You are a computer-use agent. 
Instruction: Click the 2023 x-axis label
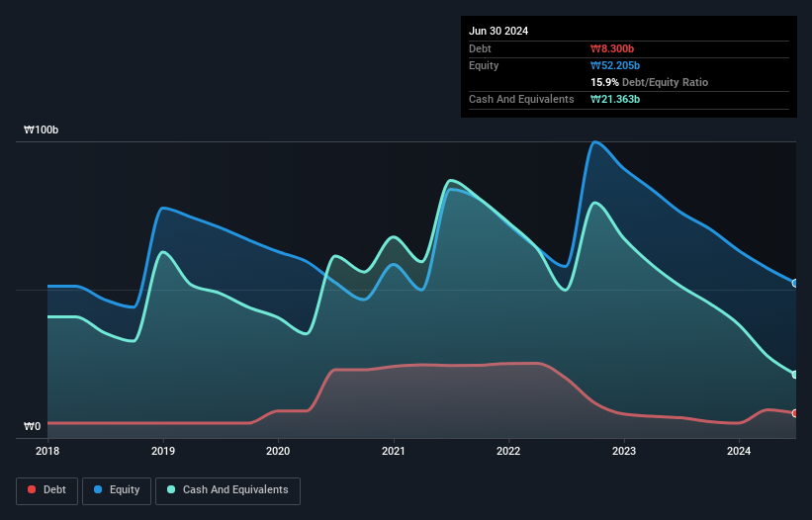point(624,451)
